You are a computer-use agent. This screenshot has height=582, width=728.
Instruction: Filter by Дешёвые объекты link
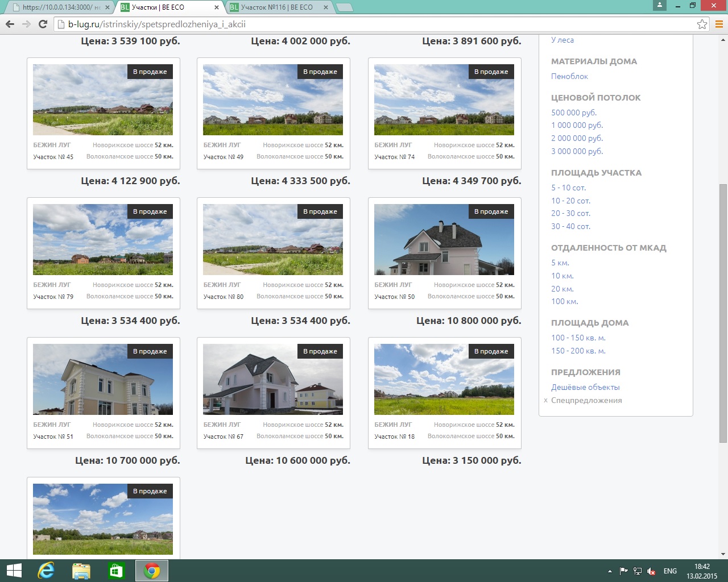(x=585, y=388)
